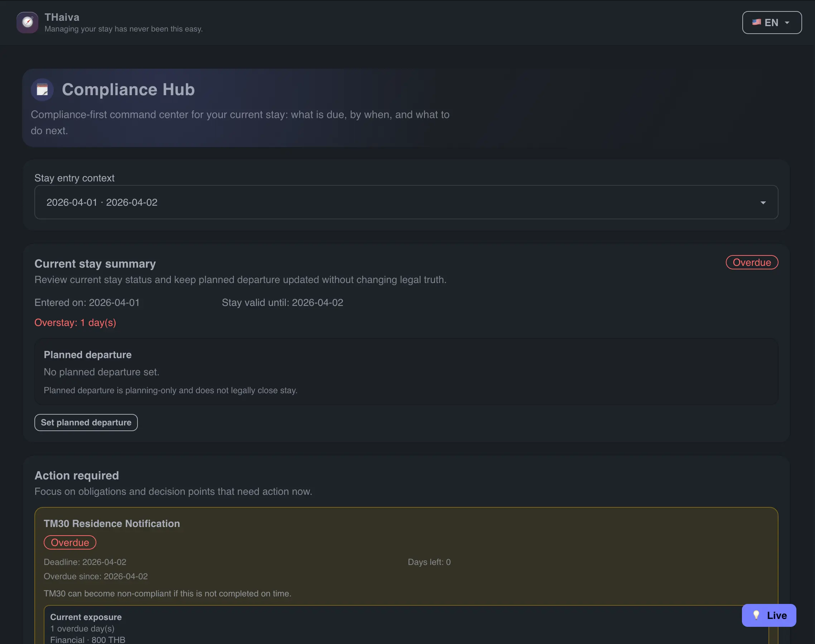This screenshot has width=815, height=644.
Task: Expand using the Stay entry context arrow
Action: click(763, 203)
